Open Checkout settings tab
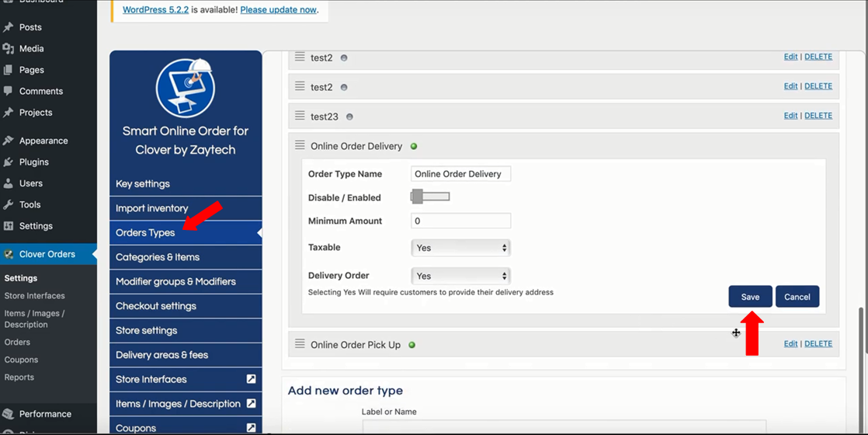868x435 pixels. point(186,306)
